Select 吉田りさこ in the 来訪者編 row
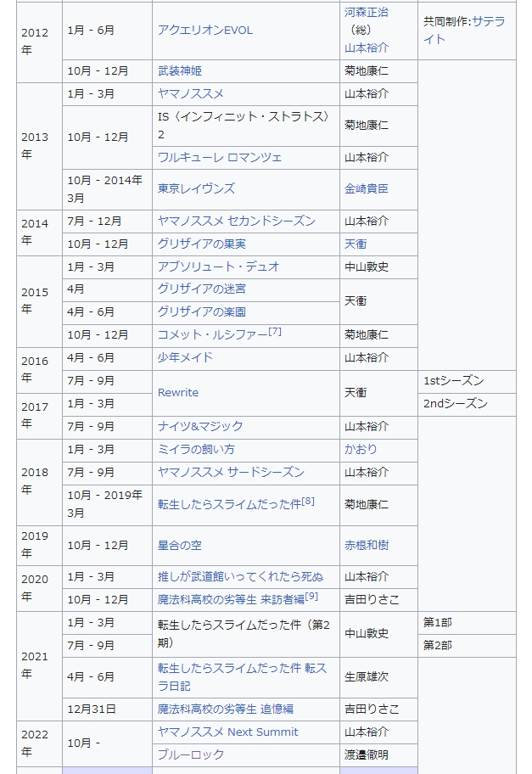Screen dimensions: 532x774 point(372,600)
